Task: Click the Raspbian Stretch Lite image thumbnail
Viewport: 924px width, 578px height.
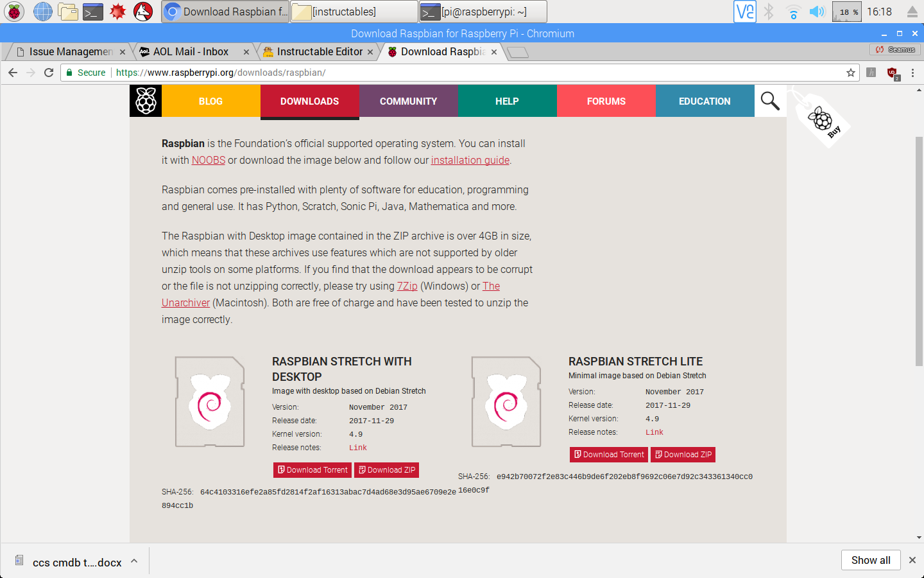Action: pyautogui.click(x=506, y=401)
